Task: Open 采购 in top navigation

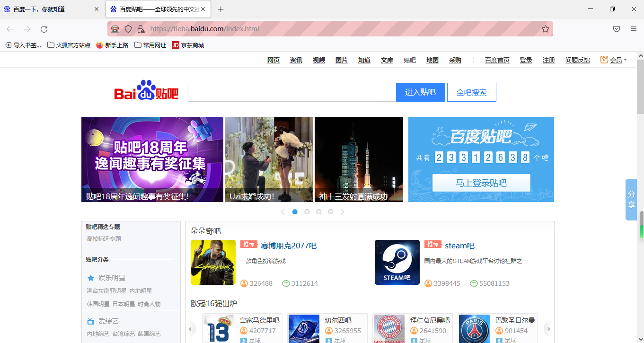Action: pos(455,60)
